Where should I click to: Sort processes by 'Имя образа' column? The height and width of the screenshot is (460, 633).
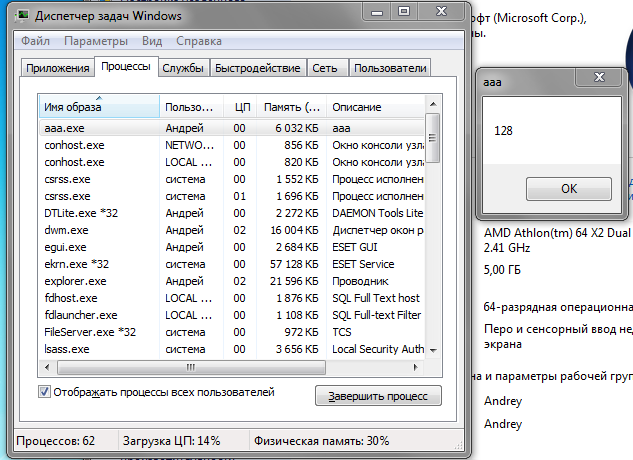(98, 106)
